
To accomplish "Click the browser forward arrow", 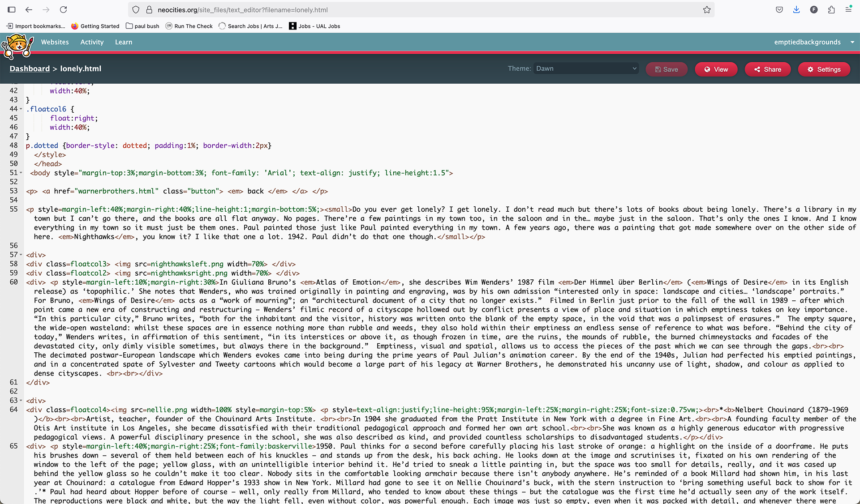I will tap(46, 9).
